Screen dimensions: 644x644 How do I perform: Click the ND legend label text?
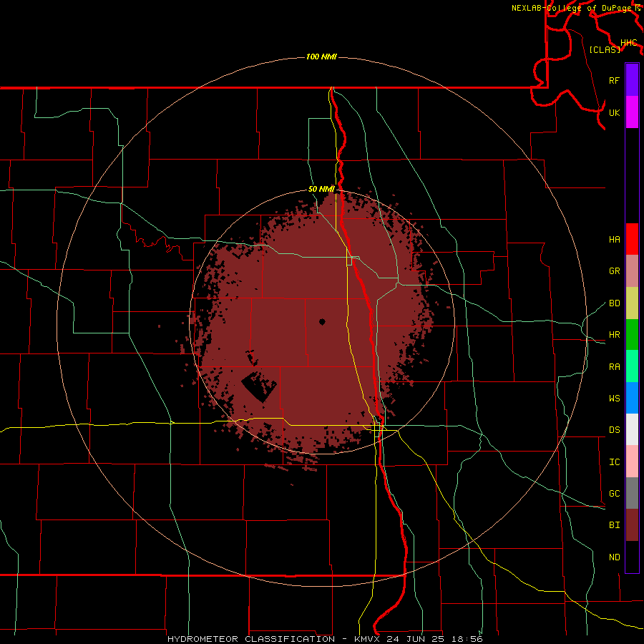click(615, 557)
